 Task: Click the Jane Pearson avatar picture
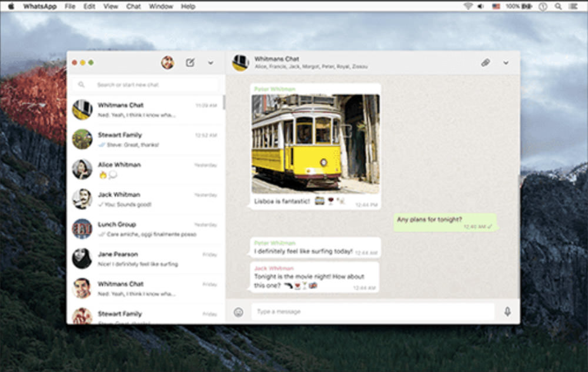(82, 258)
